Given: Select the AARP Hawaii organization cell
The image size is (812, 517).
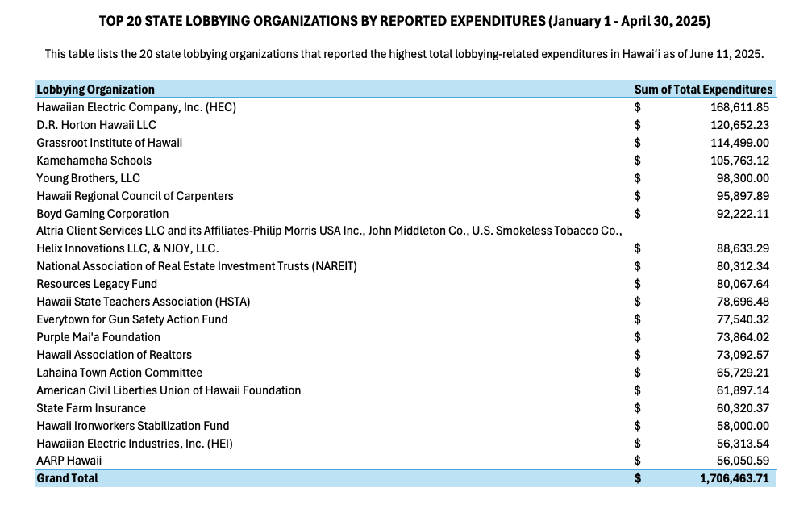Looking at the screenshot, I should (x=69, y=461).
